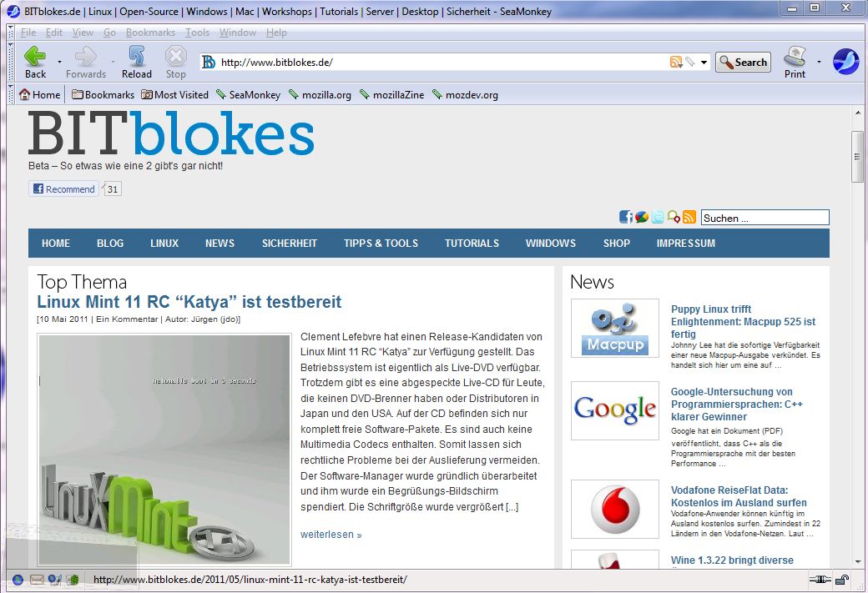Go to SICHERHEIT in site navigation

click(x=290, y=244)
